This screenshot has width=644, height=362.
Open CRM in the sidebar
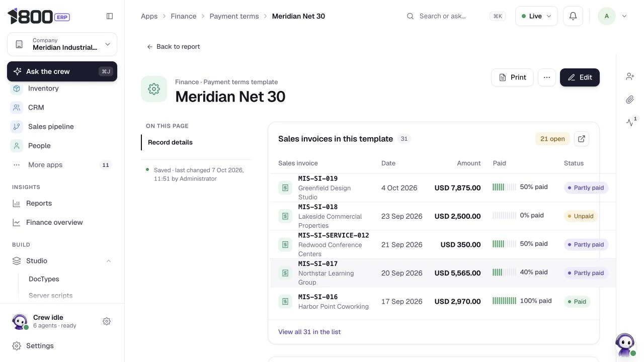(x=62, y=108)
